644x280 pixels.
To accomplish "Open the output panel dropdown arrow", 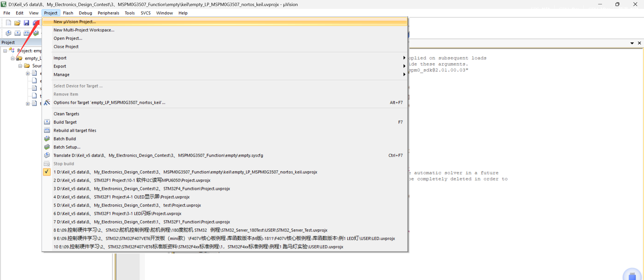I will [632, 43].
